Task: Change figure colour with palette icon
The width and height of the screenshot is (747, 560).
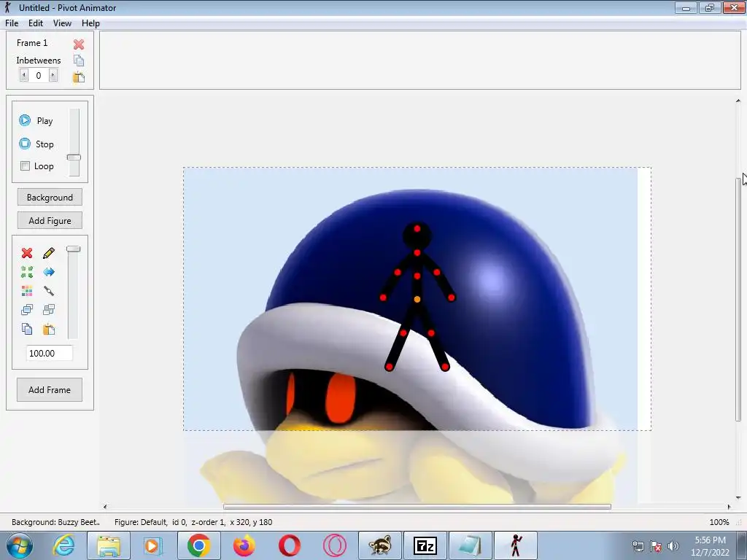Action: 27,291
